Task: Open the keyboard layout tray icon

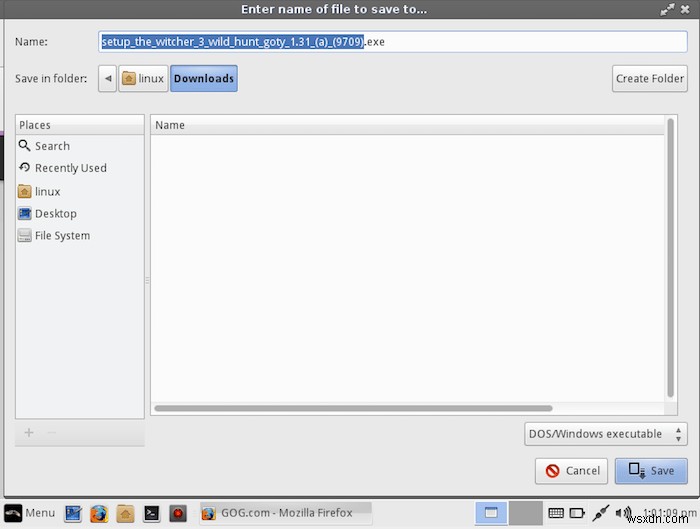Action: (556, 513)
